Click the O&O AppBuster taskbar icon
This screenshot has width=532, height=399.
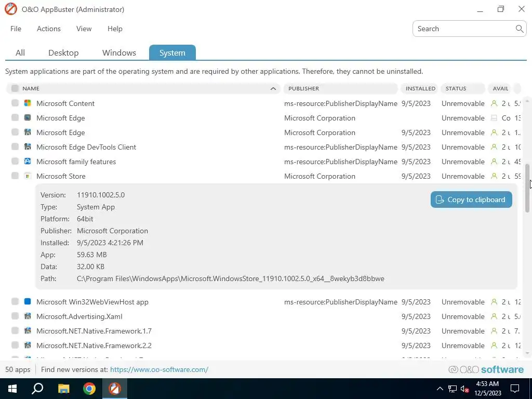coord(115,389)
